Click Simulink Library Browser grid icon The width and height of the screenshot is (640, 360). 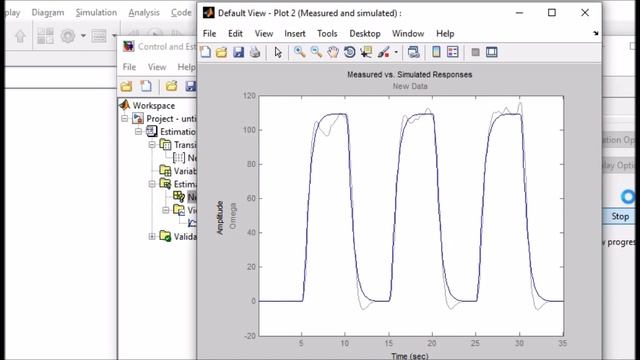tap(45, 36)
